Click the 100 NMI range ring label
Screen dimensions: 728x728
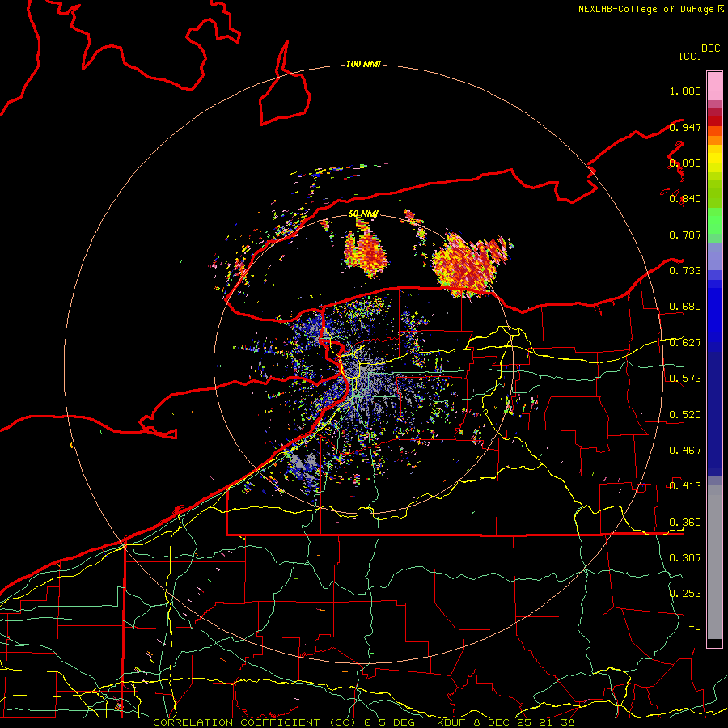[x=363, y=64]
